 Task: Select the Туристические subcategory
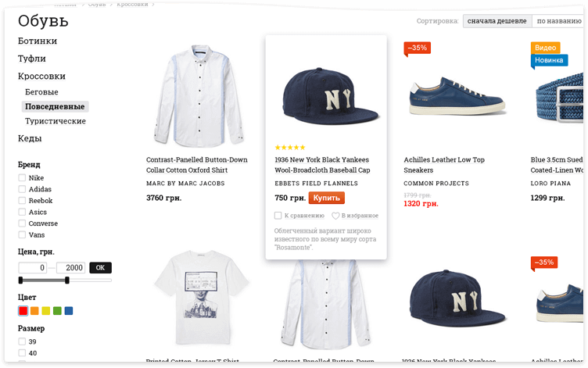(x=56, y=121)
